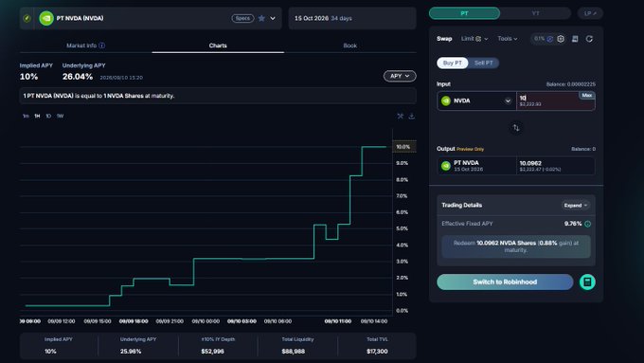Open the NVDA input token dropdown
The width and height of the screenshot is (644, 363).
[476, 100]
